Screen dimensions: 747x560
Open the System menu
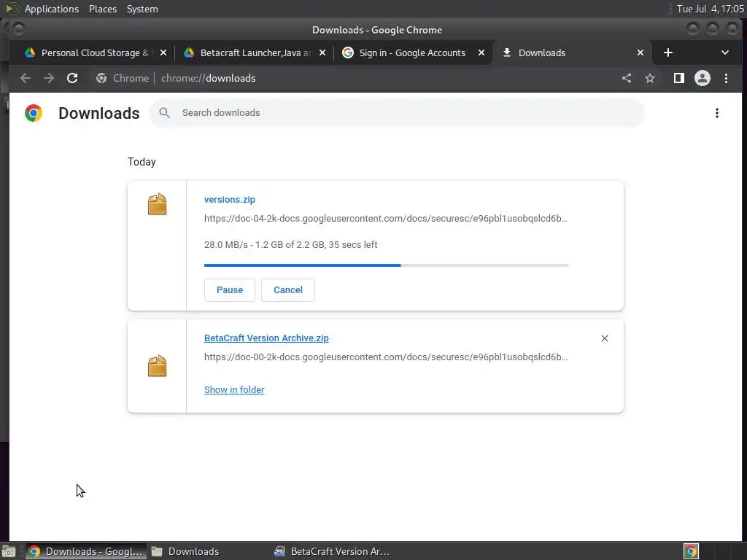click(x=142, y=9)
